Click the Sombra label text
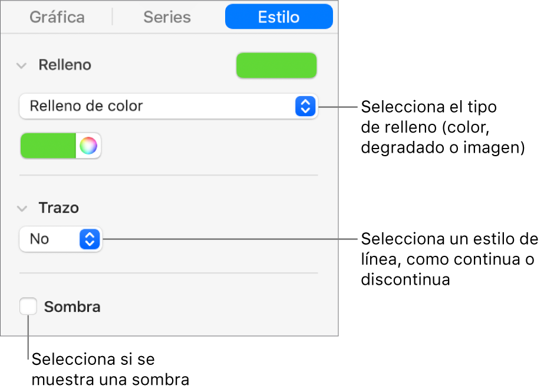Viewport: 544px width, 392px height. click(72, 307)
